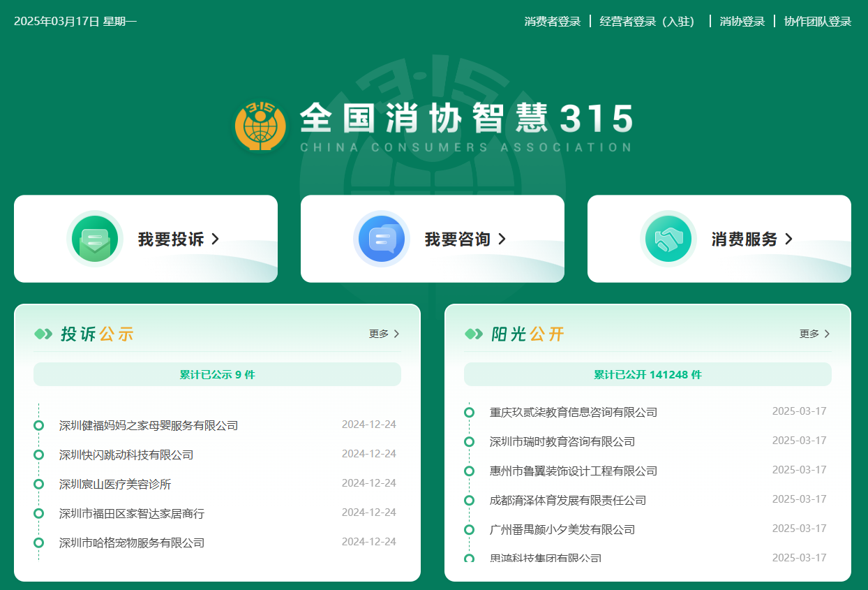Click the teal handshake consumer service icon
Screen dimensions: 868x590
tap(668, 239)
